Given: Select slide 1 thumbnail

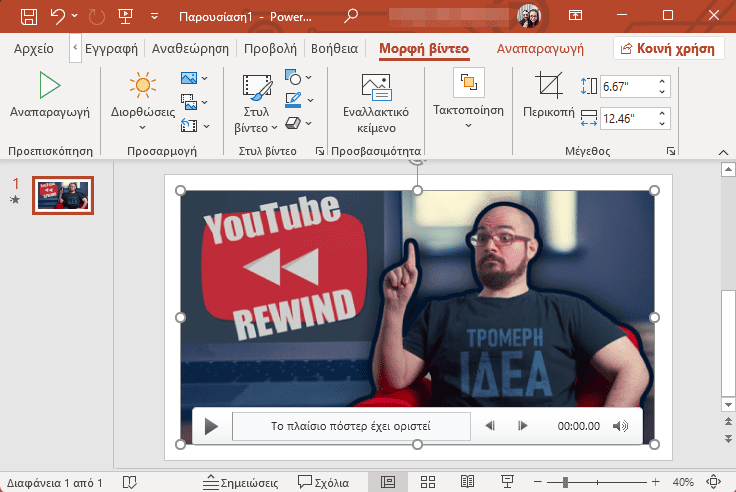Looking at the screenshot, I should click(x=63, y=195).
